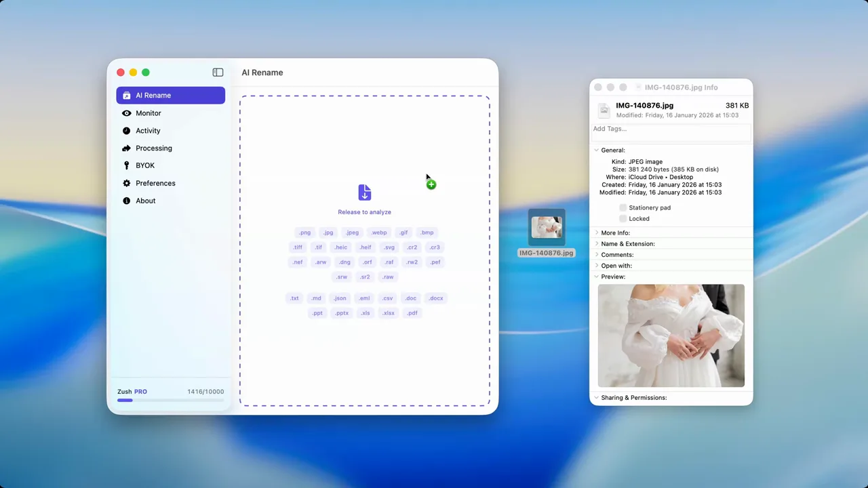The height and width of the screenshot is (488, 868).
Task: Click the Preferences gear icon
Action: pyautogui.click(x=127, y=183)
